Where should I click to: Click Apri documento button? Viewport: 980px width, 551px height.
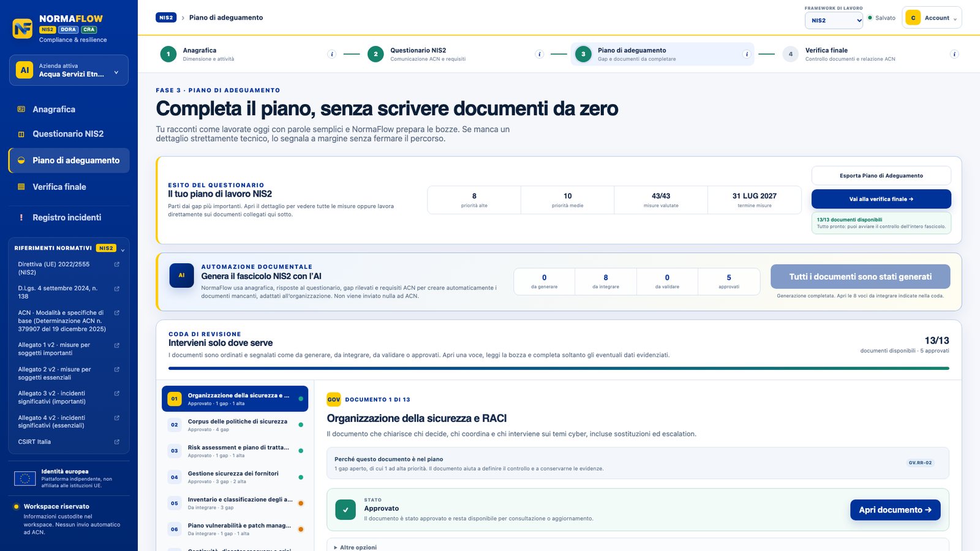(x=895, y=510)
